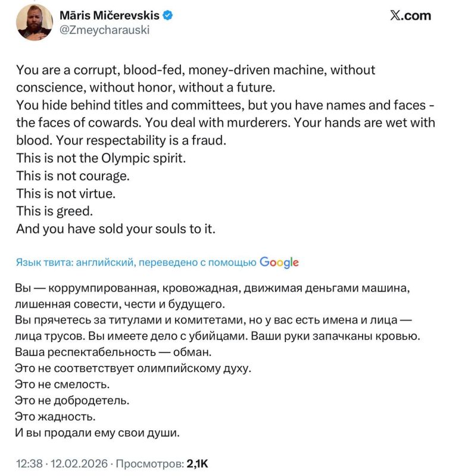Click the X letter in the X.com label
The height and width of the screenshot is (476, 468).
tap(394, 15)
